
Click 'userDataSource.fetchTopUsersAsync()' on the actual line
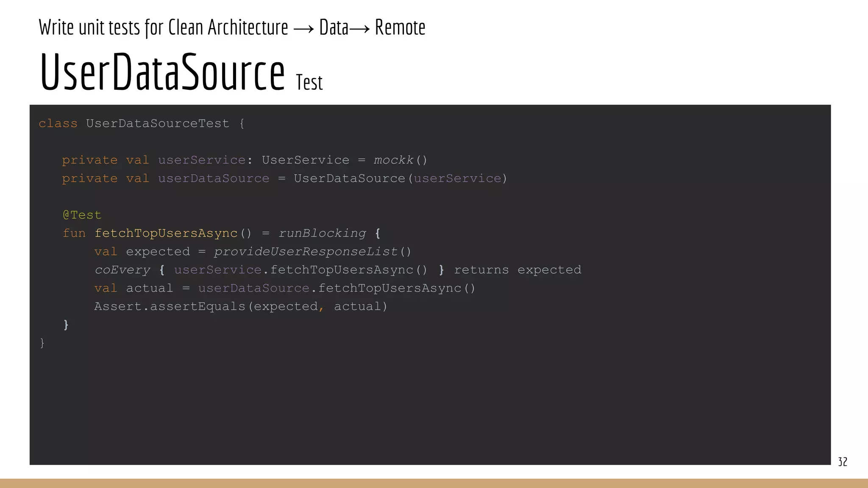click(x=337, y=288)
